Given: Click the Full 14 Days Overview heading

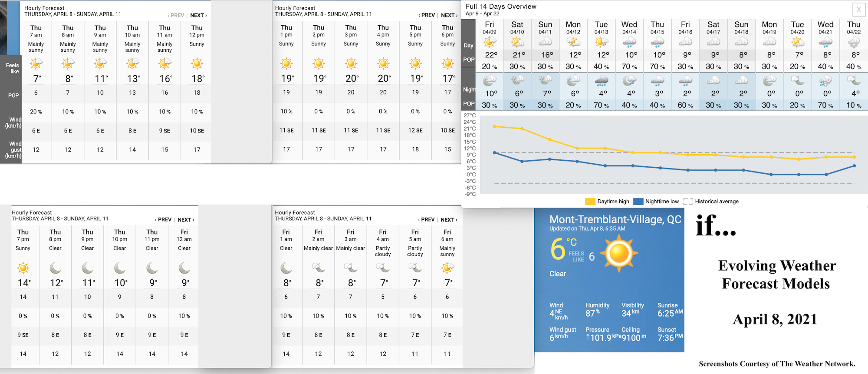Looking at the screenshot, I should coord(501,7).
